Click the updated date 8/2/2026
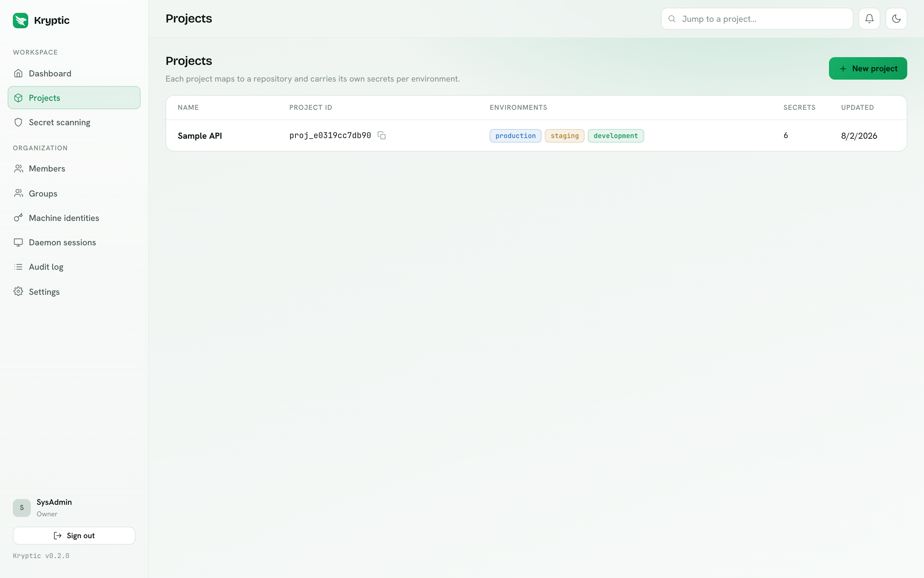Image resolution: width=924 pixels, height=578 pixels. tap(859, 136)
